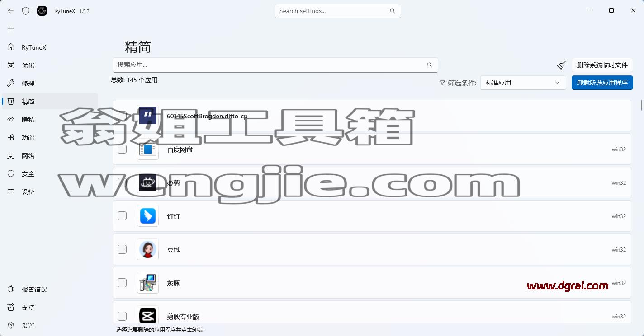
Task: Click the 百度网盘 app name
Action: (180, 150)
